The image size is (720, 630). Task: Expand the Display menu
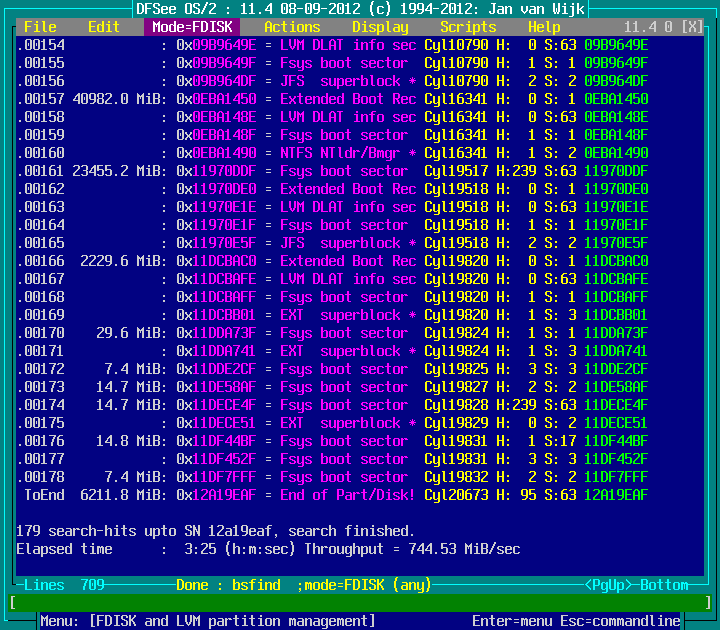[380, 27]
